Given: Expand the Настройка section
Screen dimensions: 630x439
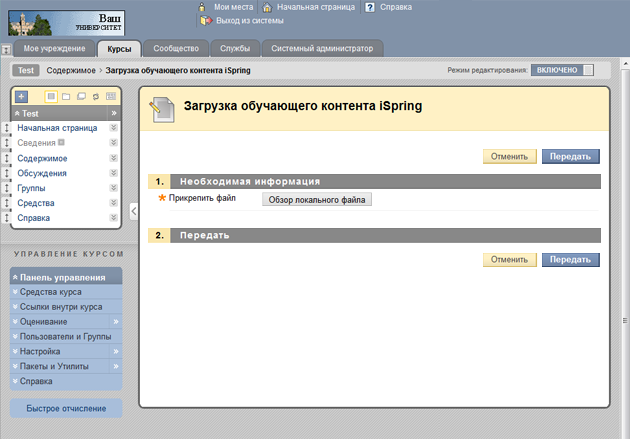Looking at the screenshot, I should pyautogui.click(x=15, y=351).
